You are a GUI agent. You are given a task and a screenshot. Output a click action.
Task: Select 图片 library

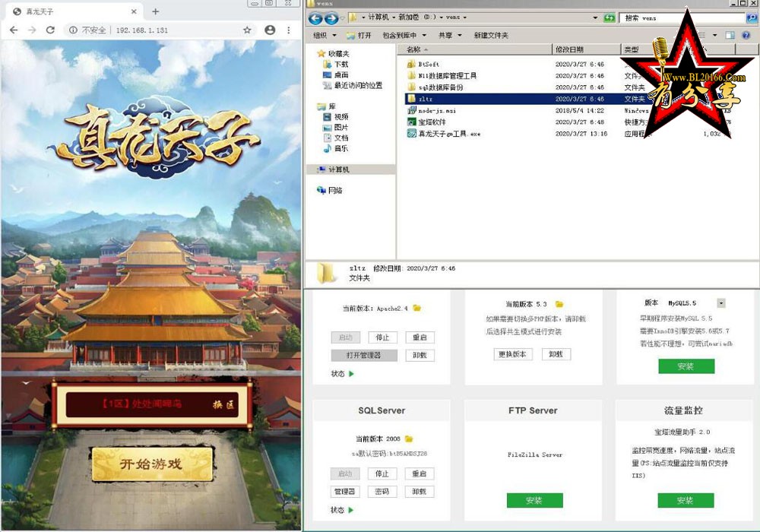[335, 127]
